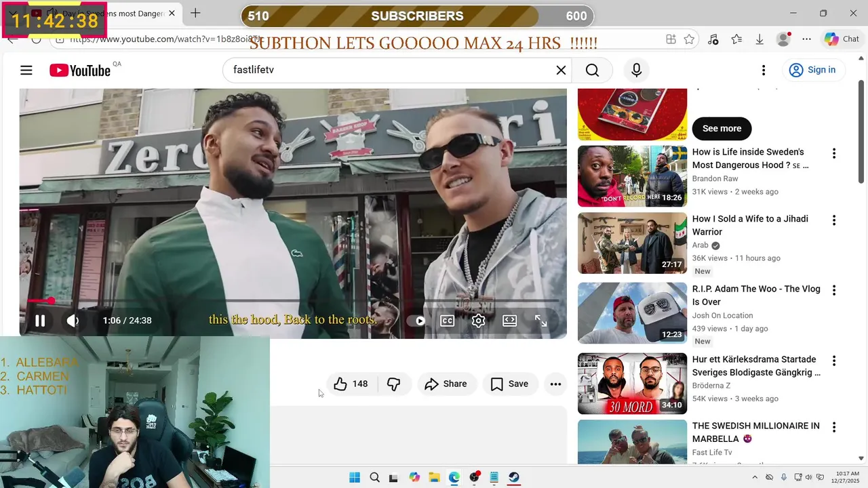Open 'Hur ett Kärleksdrama Startade' video title
868x488 pixels.
click(756, 366)
